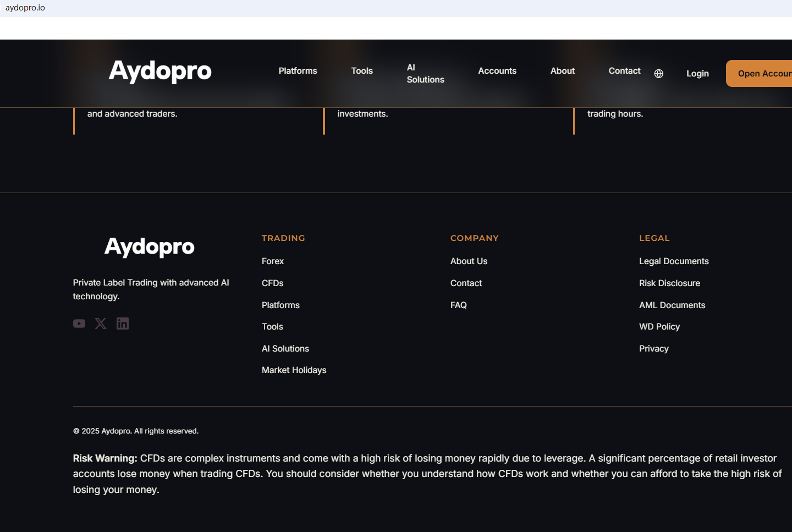
Task: Open the Forex footer link
Action: point(273,261)
